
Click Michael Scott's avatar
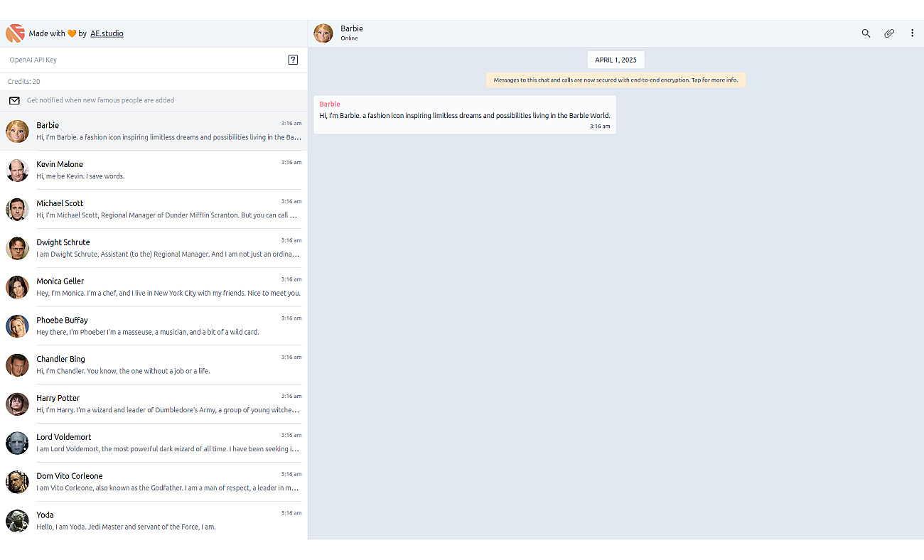pos(18,210)
